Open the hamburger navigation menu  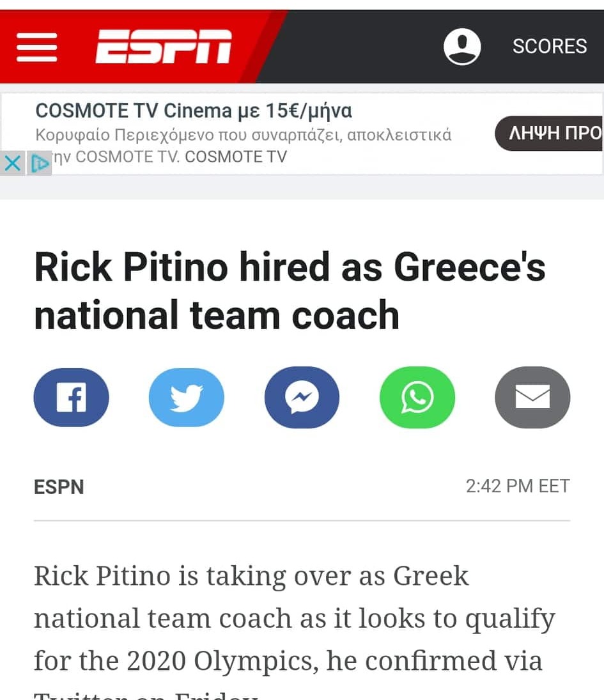pyautogui.click(x=37, y=47)
